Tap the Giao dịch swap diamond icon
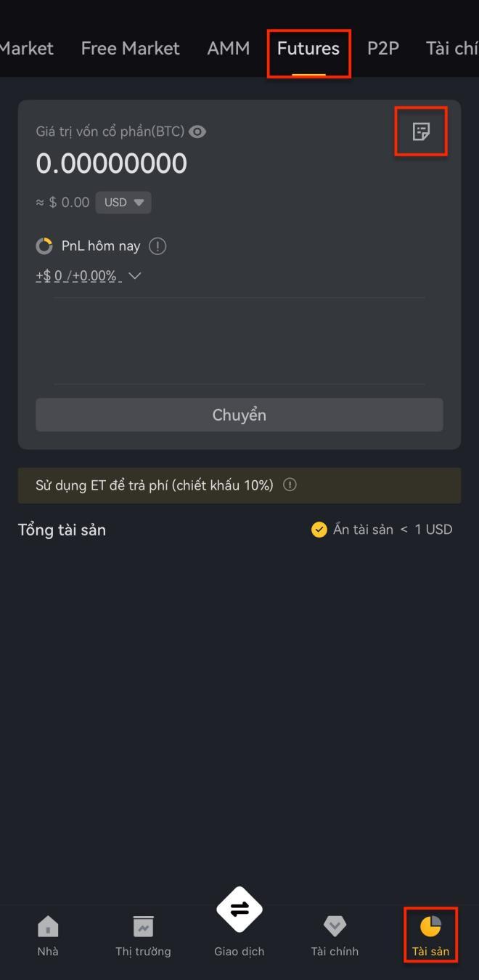Viewport: 479px width, 980px height. (x=239, y=910)
